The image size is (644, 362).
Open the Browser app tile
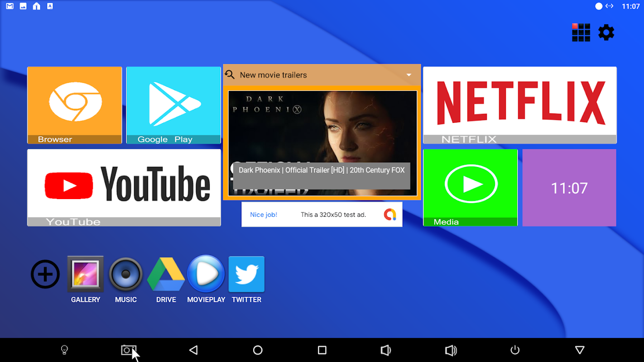[x=75, y=105]
